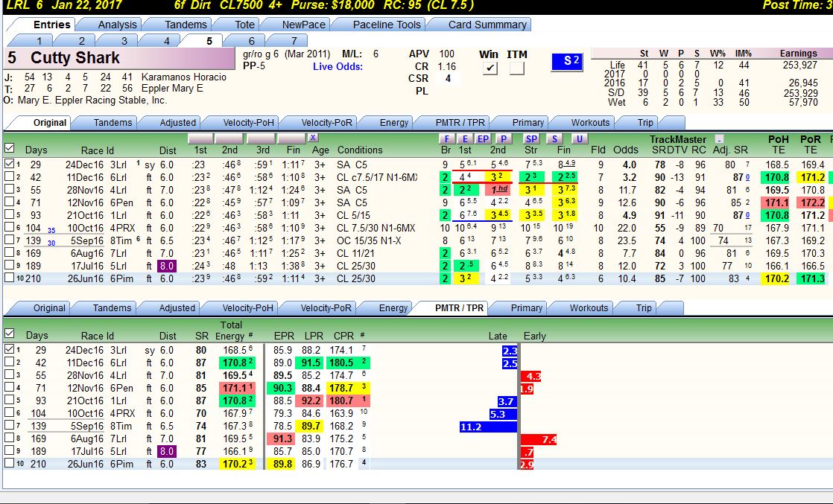The height and width of the screenshot is (504, 833).
Task: Toggle select-all checkbox in lower PMTR header
Action: pyautogui.click(x=9, y=334)
